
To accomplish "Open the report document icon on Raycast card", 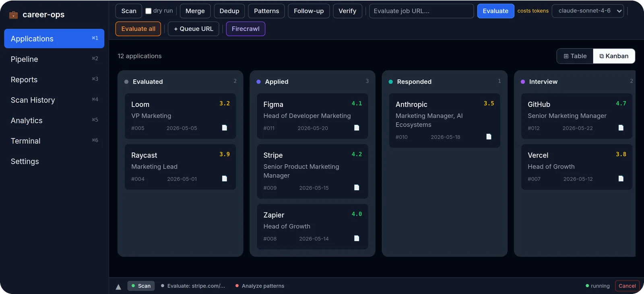I will 225,179.
